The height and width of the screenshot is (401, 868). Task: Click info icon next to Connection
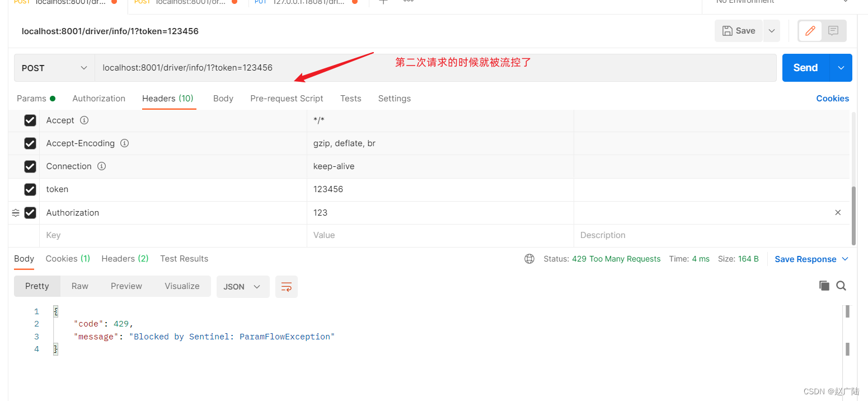point(101,166)
